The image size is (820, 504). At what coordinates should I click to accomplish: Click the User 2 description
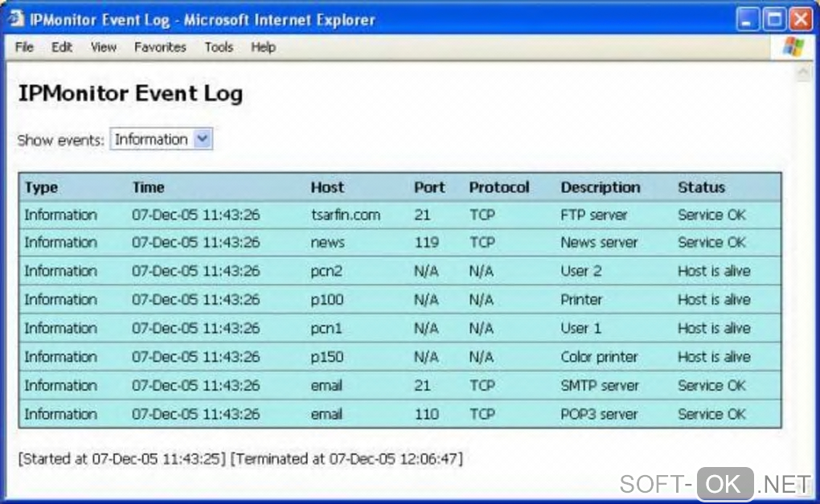(x=581, y=272)
